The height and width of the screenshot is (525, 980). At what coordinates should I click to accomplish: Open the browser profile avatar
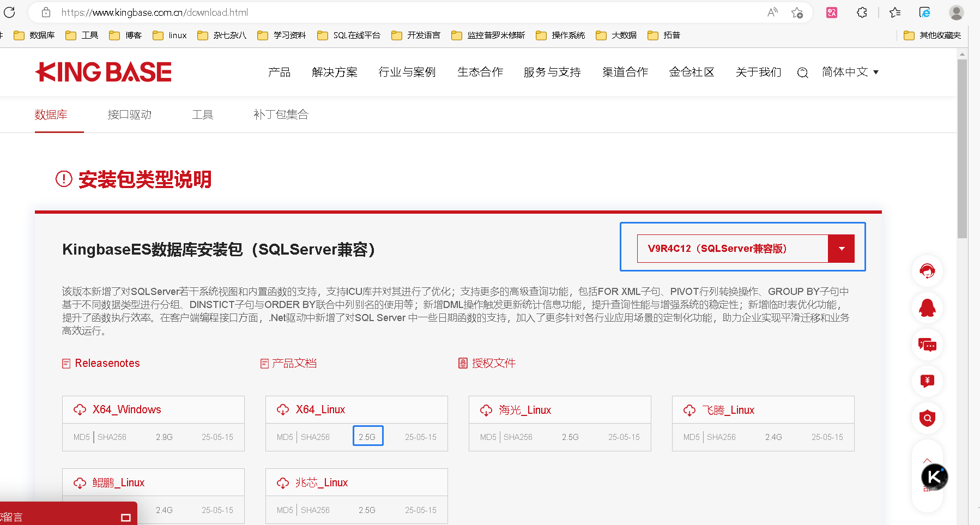click(957, 12)
